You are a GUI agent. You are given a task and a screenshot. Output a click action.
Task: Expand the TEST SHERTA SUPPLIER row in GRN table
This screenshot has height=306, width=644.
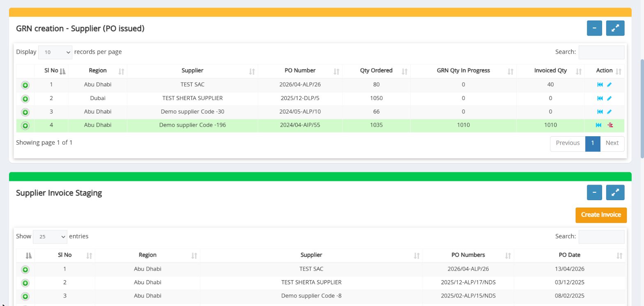(x=25, y=99)
